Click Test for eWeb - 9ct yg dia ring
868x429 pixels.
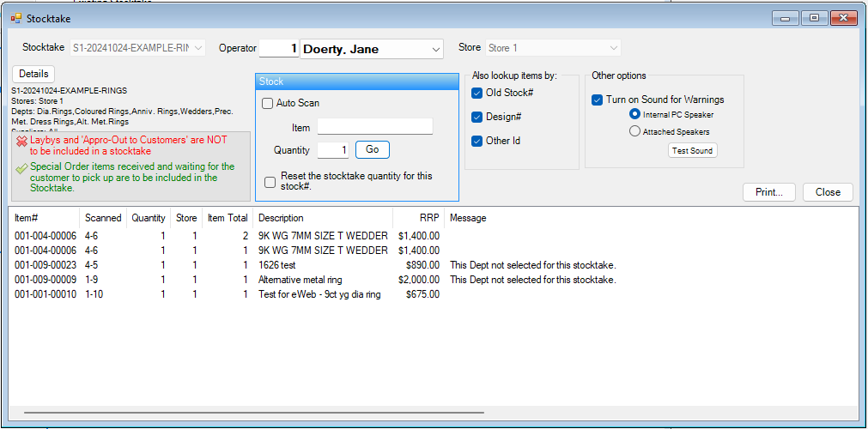[320, 294]
